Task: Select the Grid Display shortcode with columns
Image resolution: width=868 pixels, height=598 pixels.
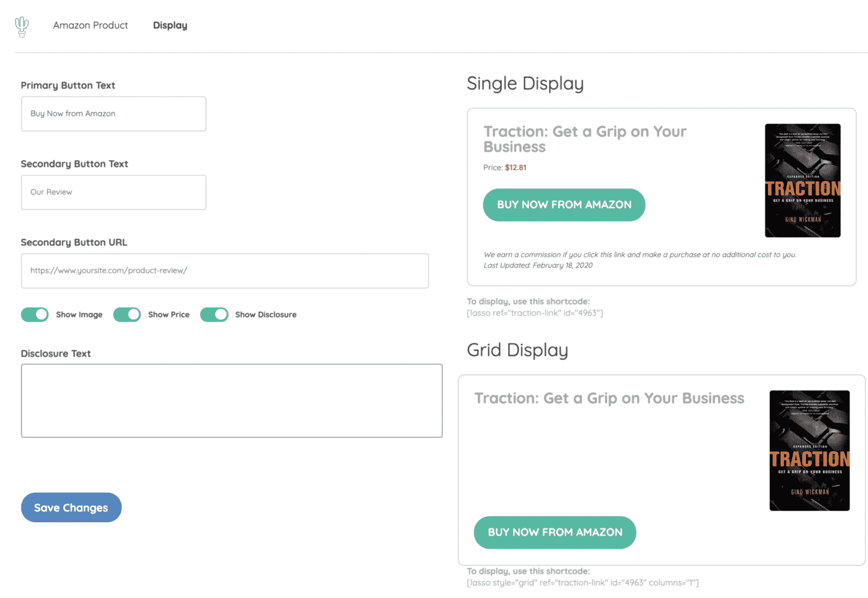Action: pyautogui.click(x=583, y=583)
